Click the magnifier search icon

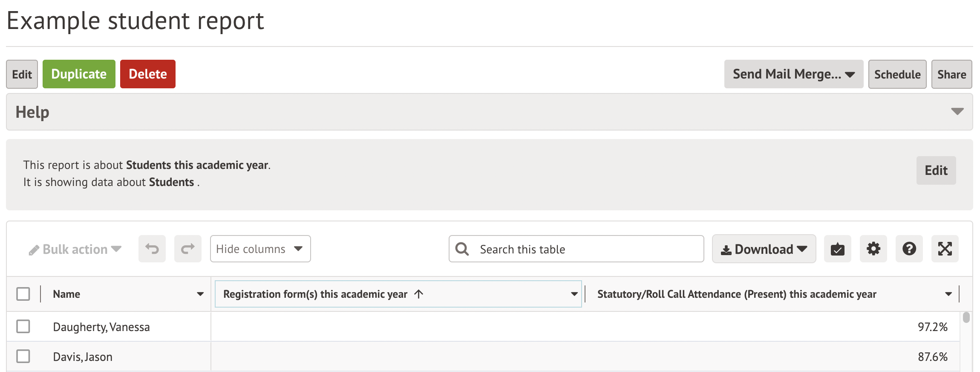coord(462,249)
